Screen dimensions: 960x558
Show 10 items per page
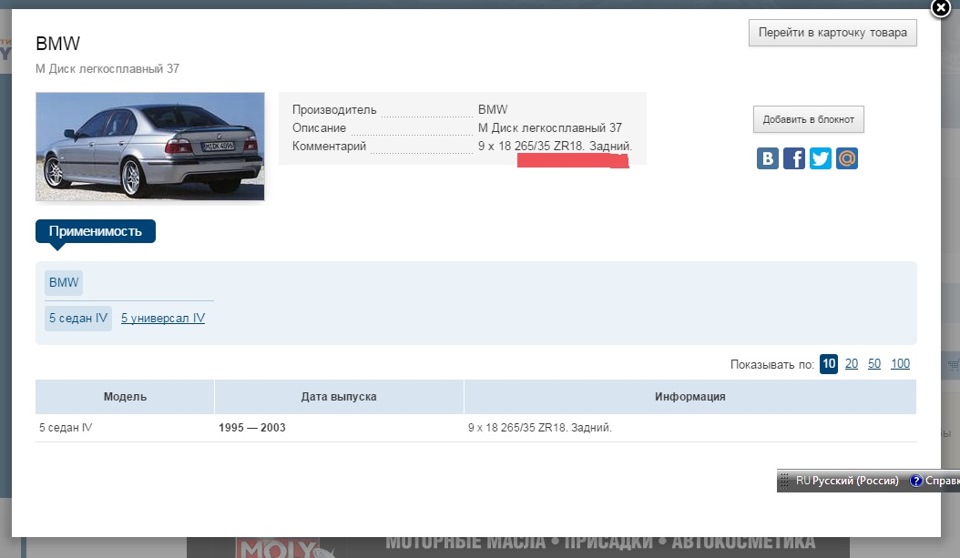click(x=828, y=364)
